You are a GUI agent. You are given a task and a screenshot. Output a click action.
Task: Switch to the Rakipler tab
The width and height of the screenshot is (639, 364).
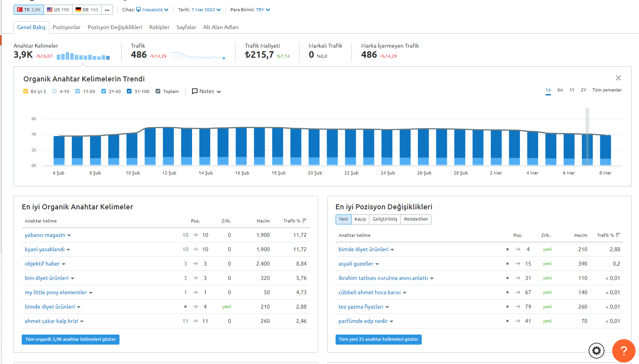click(159, 27)
